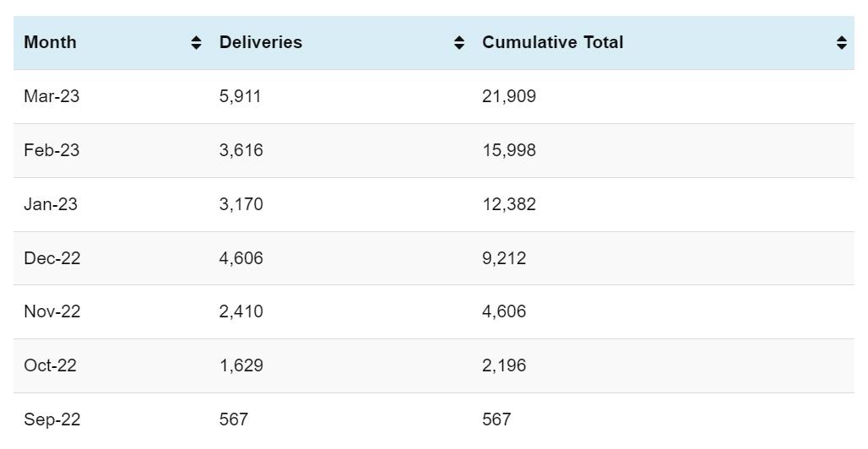Select the 1,629 deliveries cell

click(x=241, y=365)
